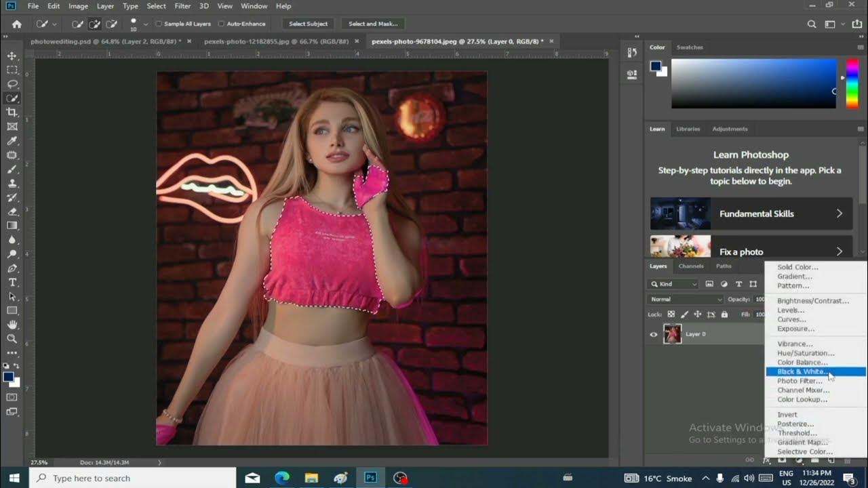
Task: Choose New Selection brush mode
Action: click(78, 24)
